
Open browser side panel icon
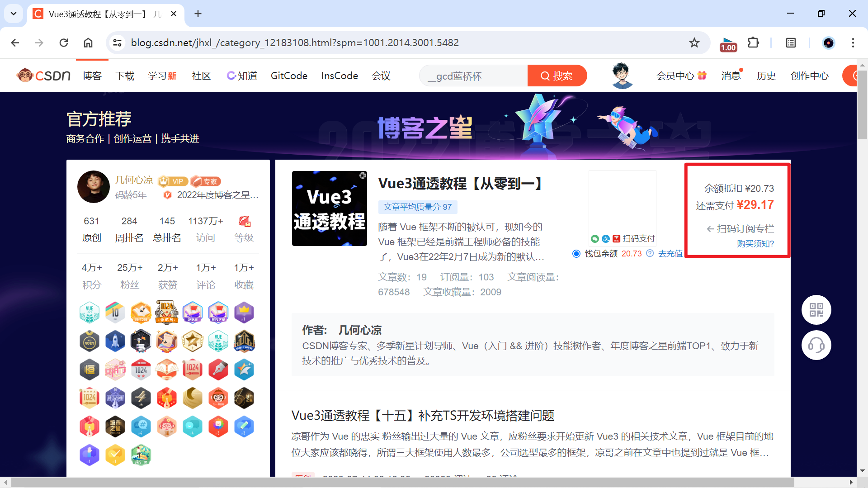[791, 43]
